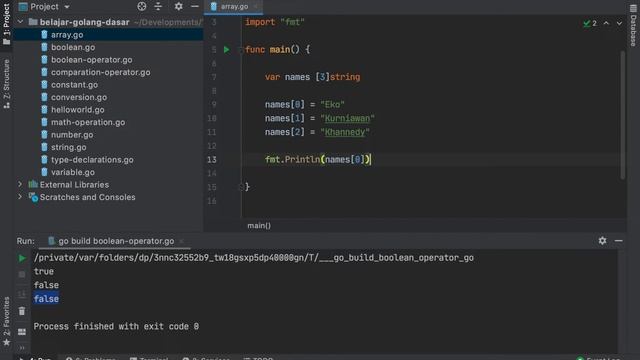640x360 pixels.
Task: Click the highlighted false output line
Action: tap(46, 299)
